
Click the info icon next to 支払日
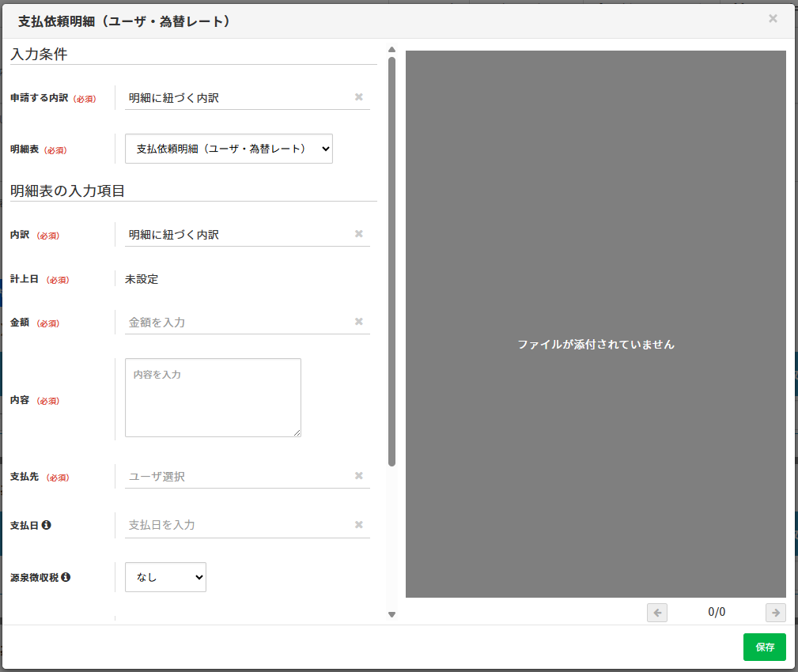pos(47,525)
